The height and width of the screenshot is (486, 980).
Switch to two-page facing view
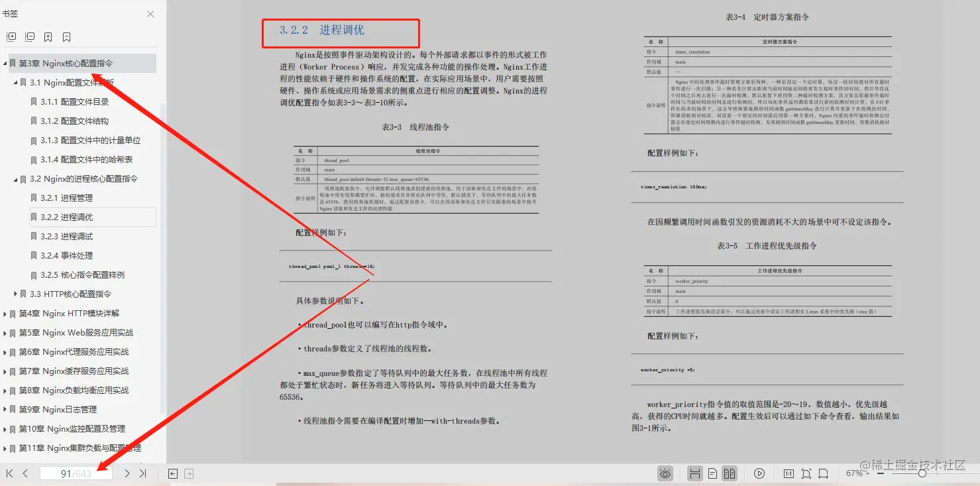pyautogui.click(x=730, y=473)
